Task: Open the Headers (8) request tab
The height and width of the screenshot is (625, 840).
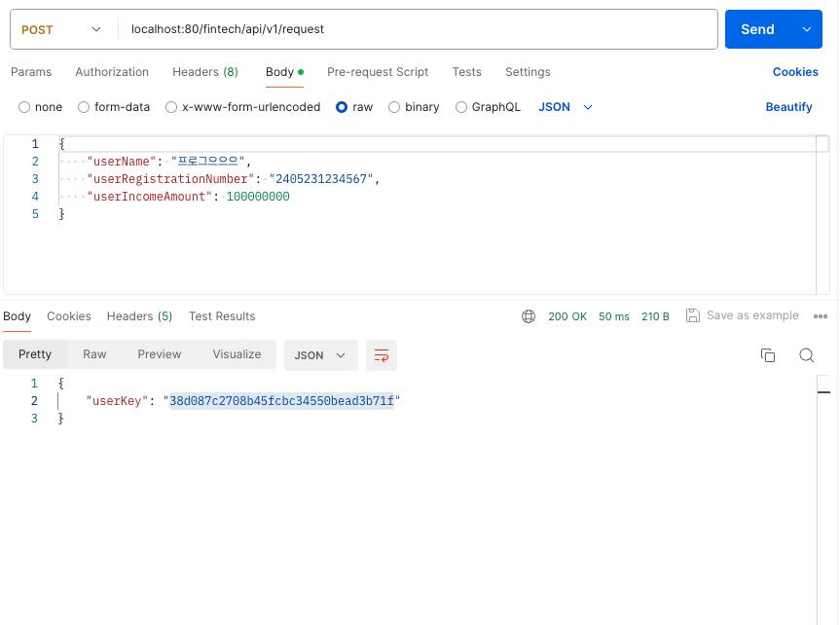Action: coord(205,72)
